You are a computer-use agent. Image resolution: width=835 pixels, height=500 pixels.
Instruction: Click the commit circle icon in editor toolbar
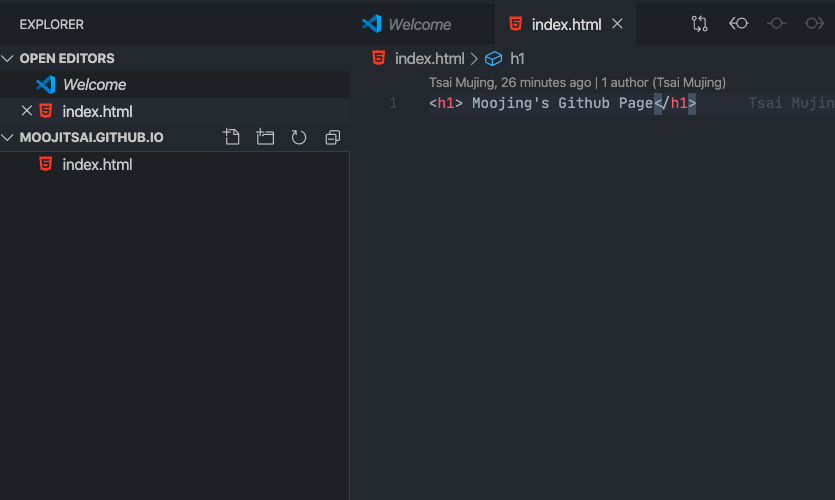tap(776, 23)
